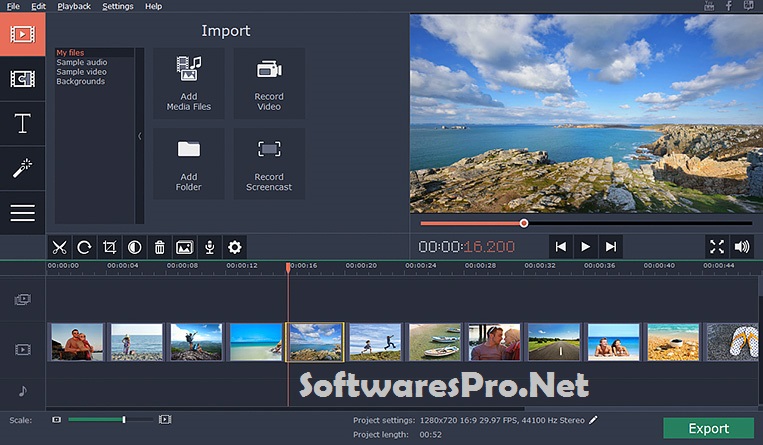Click the 00:00:24 ruler mark

420,266
